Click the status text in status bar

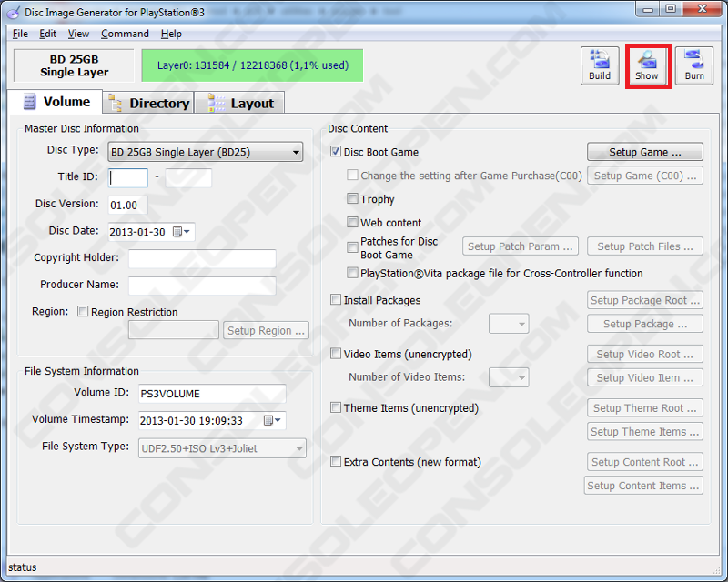(22, 567)
